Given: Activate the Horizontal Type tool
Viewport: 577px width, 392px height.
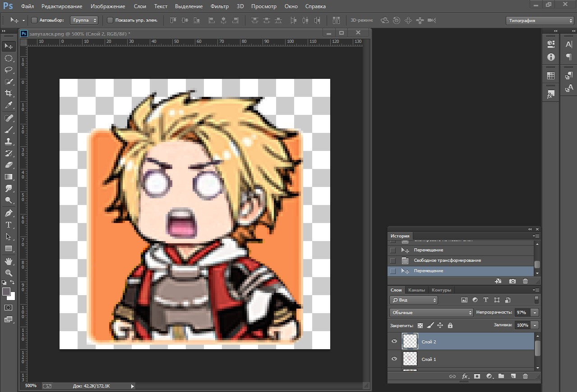Looking at the screenshot, I should click(x=9, y=225).
